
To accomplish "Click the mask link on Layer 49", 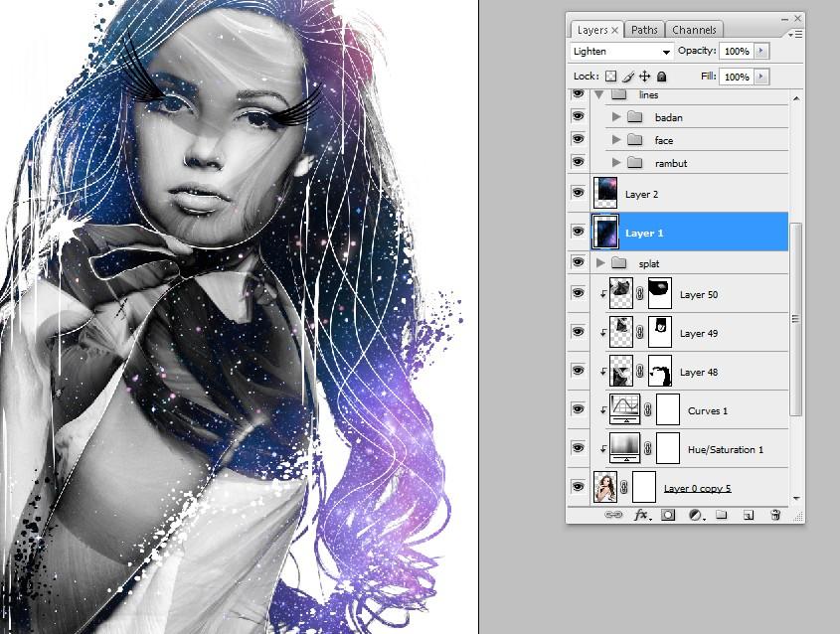I will pyautogui.click(x=639, y=332).
